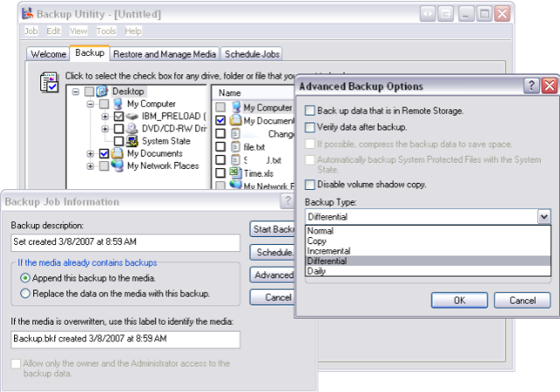The height and width of the screenshot is (392, 560).
Task: Click the IBM_PRELOAD drive icon
Action: pos(132,116)
